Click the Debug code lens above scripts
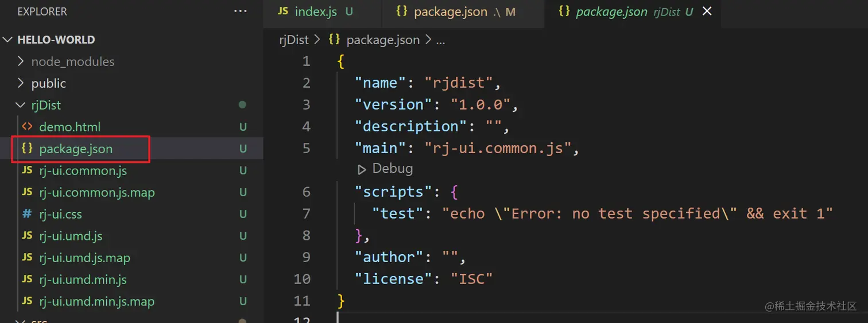The width and height of the screenshot is (868, 323). pyautogui.click(x=393, y=169)
